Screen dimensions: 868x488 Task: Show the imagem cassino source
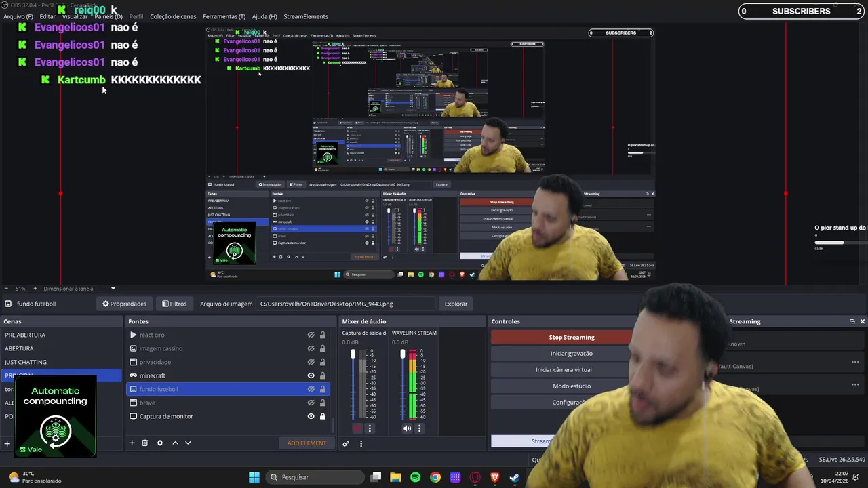[311, 348]
